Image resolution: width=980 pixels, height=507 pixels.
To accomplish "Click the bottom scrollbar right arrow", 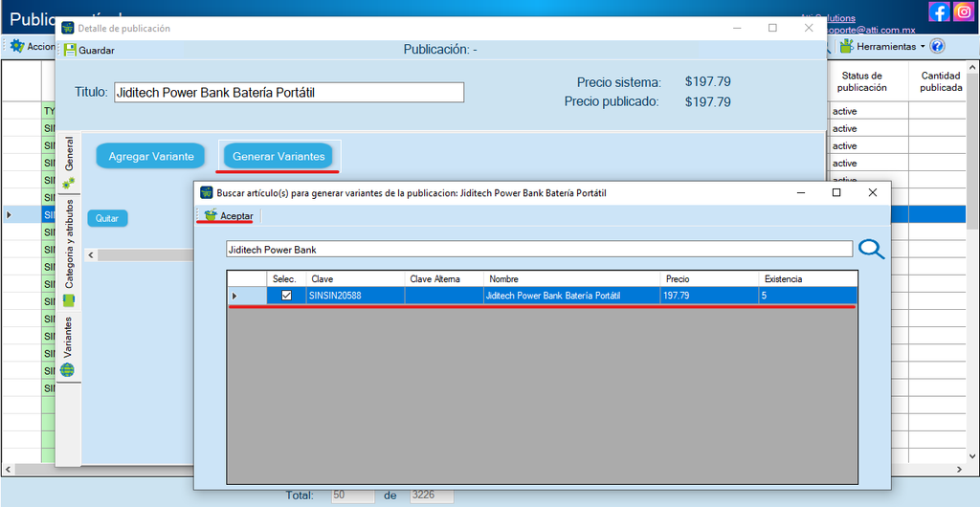I will [x=960, y=469].
